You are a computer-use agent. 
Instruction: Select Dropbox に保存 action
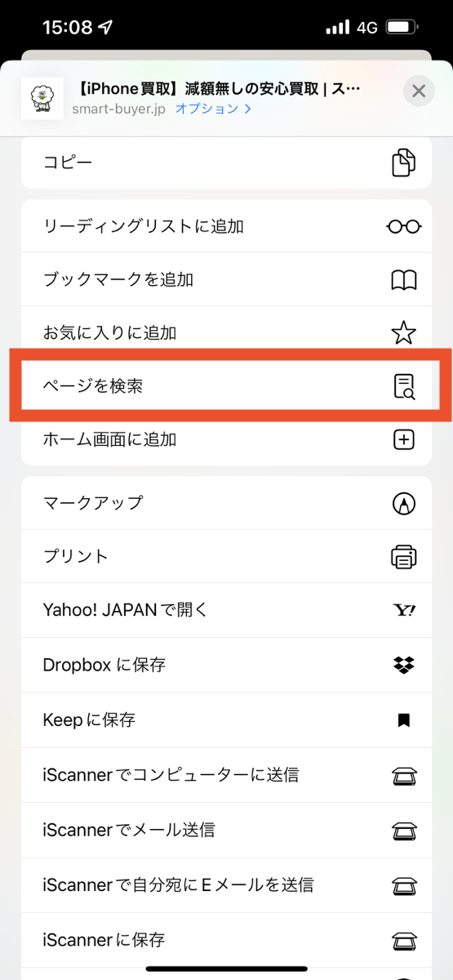click(226, 665)
